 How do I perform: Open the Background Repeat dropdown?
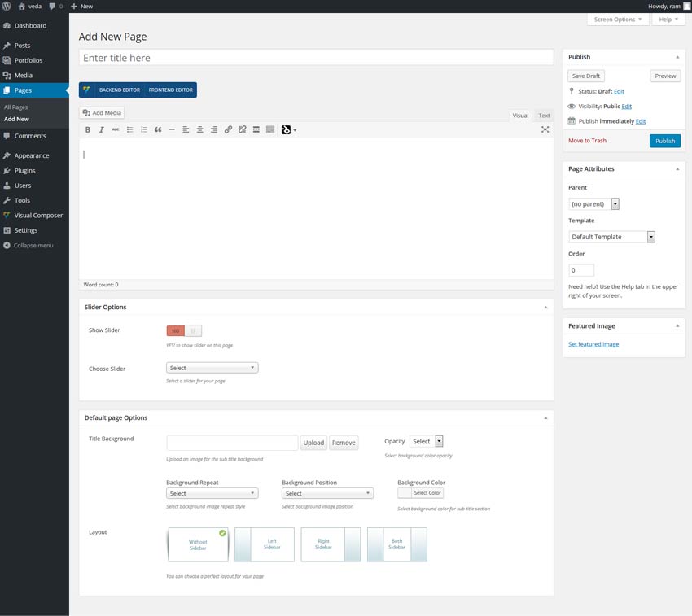pos(212,493)
